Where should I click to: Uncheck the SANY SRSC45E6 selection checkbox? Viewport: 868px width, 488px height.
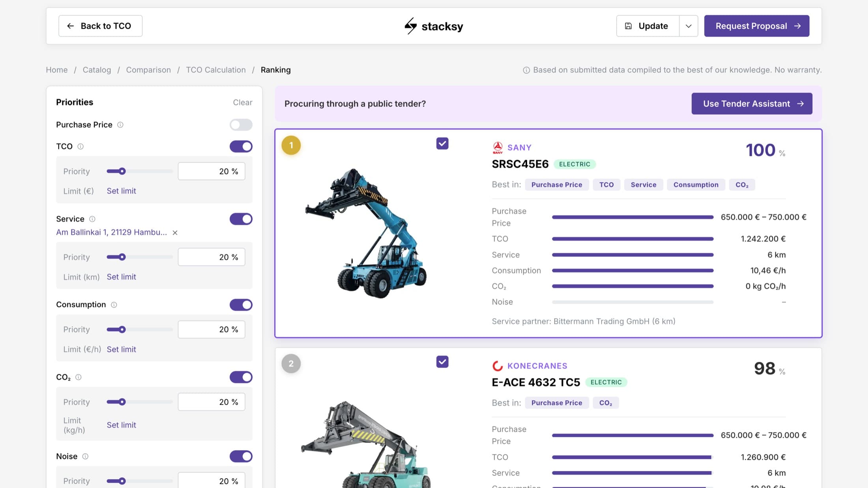[442, 144]
